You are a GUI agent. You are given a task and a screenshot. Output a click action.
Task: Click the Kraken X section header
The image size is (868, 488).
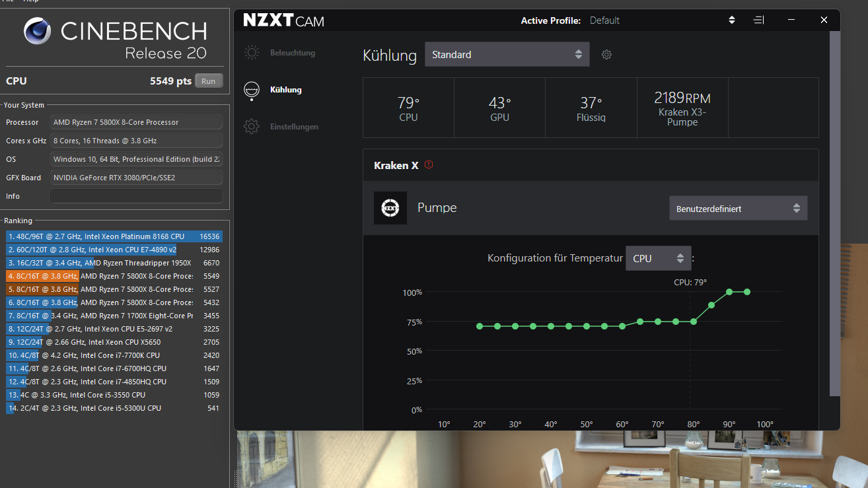click(591, 165)
